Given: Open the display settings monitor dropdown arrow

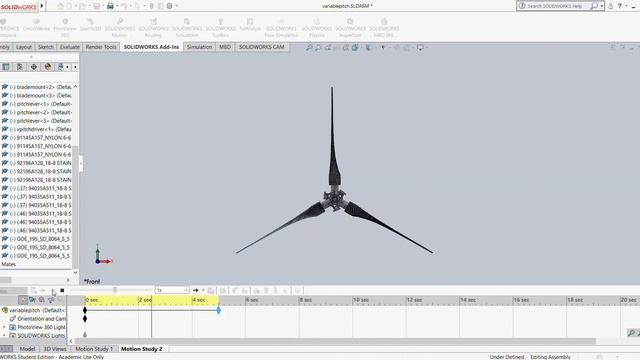Looking at the screenshot, I should pyautogui.click(x=427, y=47).
